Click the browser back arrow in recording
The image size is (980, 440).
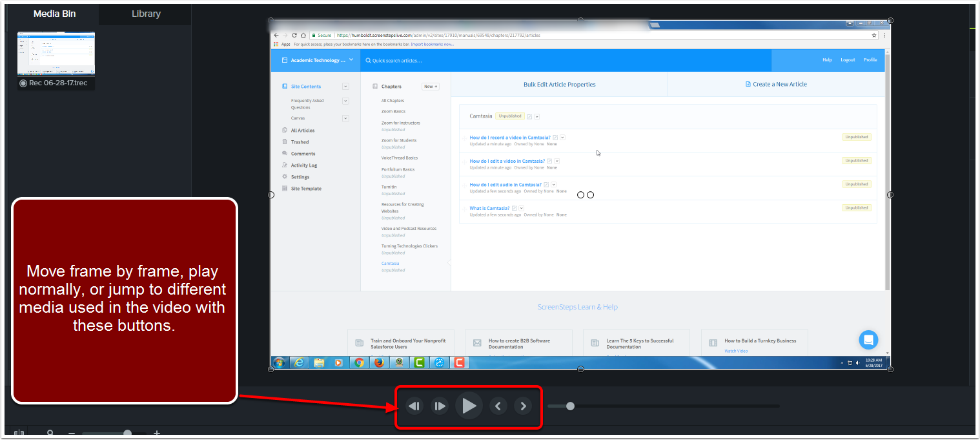pos(276,36)
